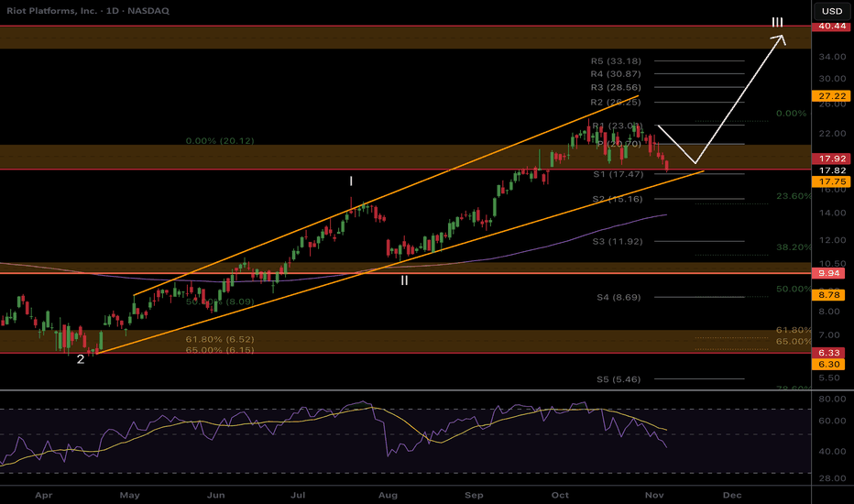This screenshot has width=854, height=504.
Task: Click the white arrowhead pointing to III
Action: click(x=780, y=38)
